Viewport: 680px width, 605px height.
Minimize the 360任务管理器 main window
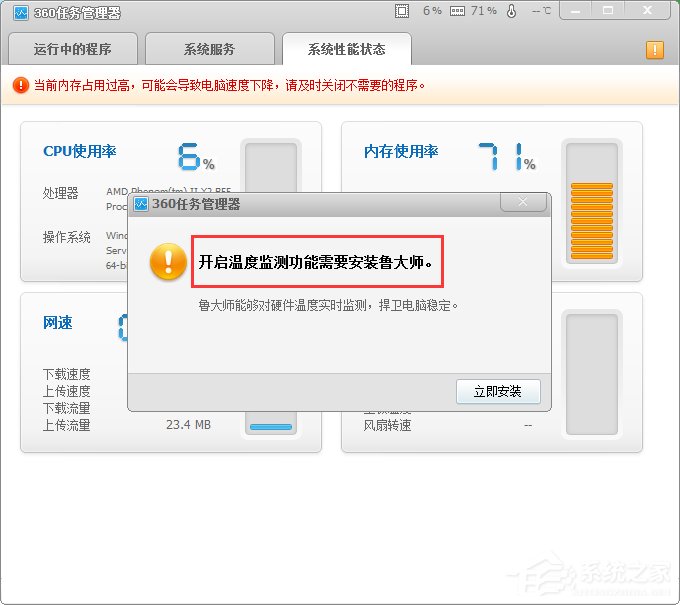tap(575, 10)
